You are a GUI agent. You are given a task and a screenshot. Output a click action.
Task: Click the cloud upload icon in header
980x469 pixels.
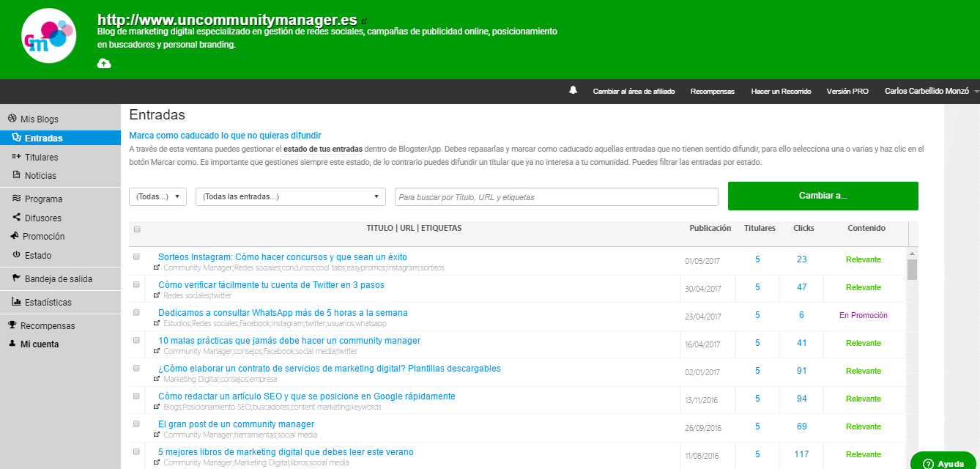104,64
